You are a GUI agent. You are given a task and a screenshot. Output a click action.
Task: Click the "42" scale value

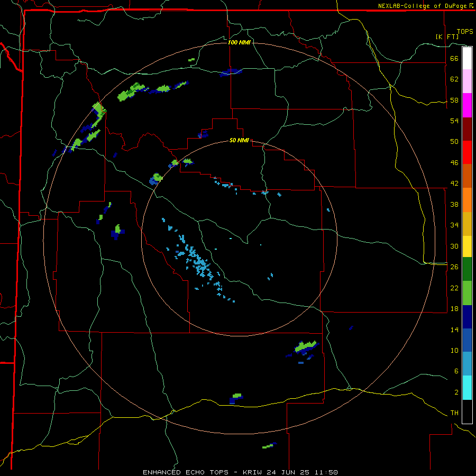454,184
